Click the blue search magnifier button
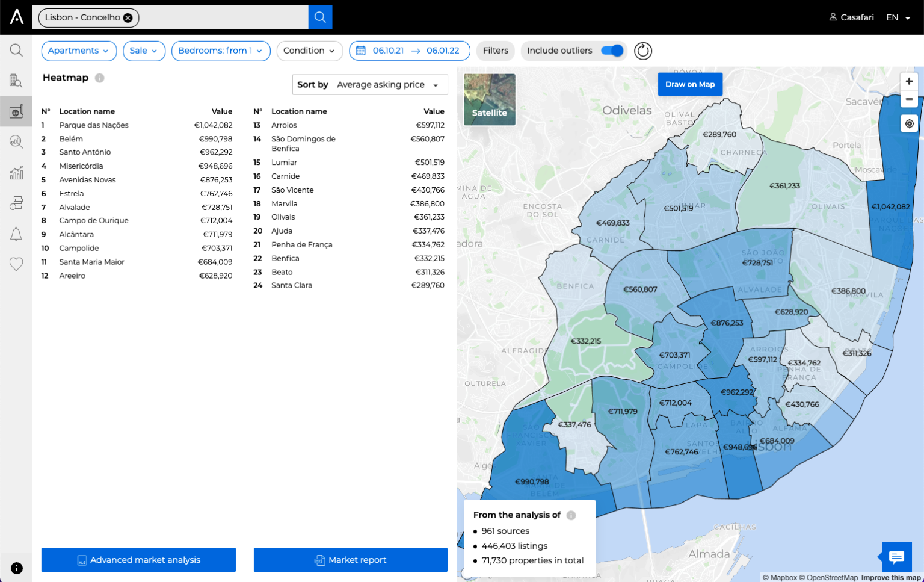924x582 pixels. [320, 17]
